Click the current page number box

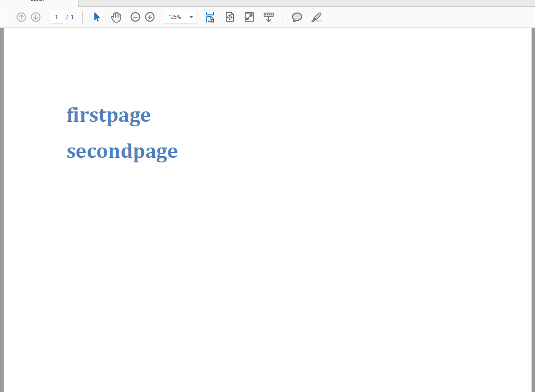(x=56, y=17)
